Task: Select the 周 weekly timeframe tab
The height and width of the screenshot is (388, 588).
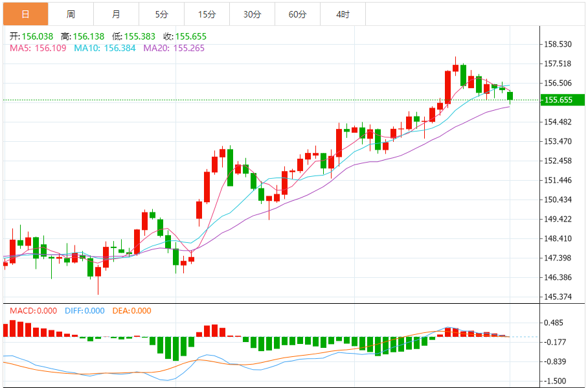Action: (x=71, y=14)
